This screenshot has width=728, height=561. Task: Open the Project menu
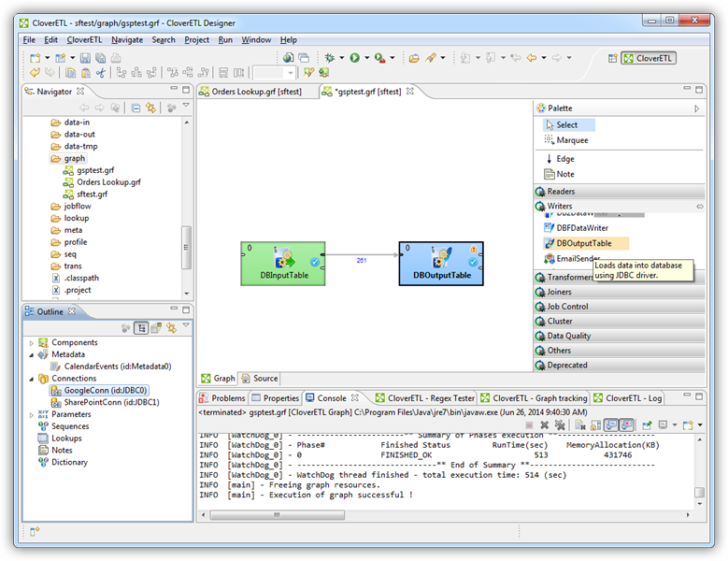click(x=196, y=40)
